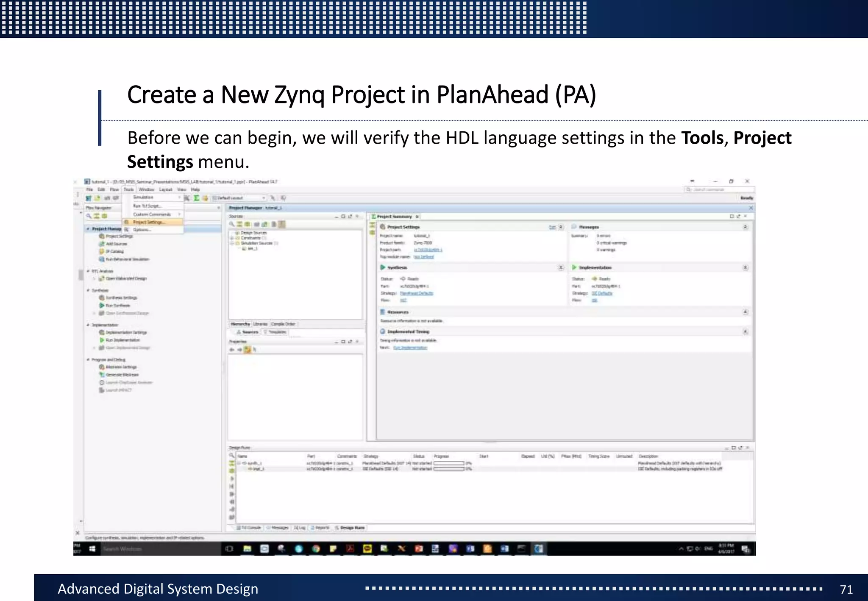
Task: Open the Help menu
Action: coord(195,189)
